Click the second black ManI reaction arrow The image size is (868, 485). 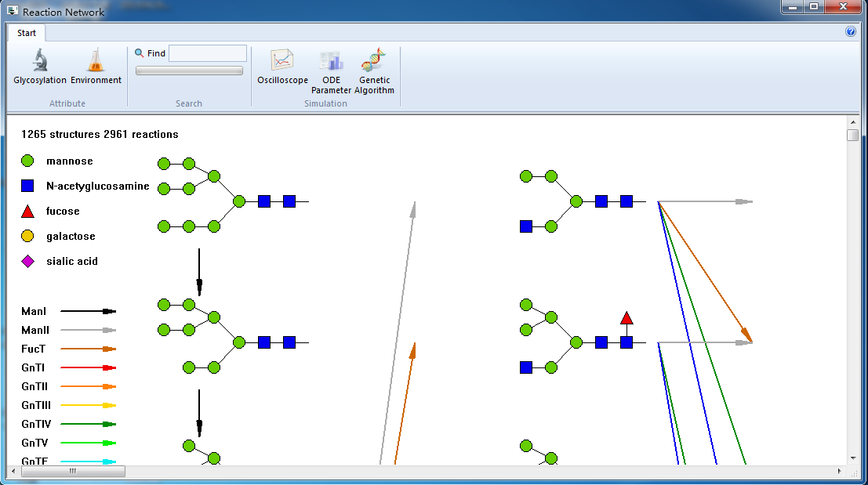click(199, 413)
